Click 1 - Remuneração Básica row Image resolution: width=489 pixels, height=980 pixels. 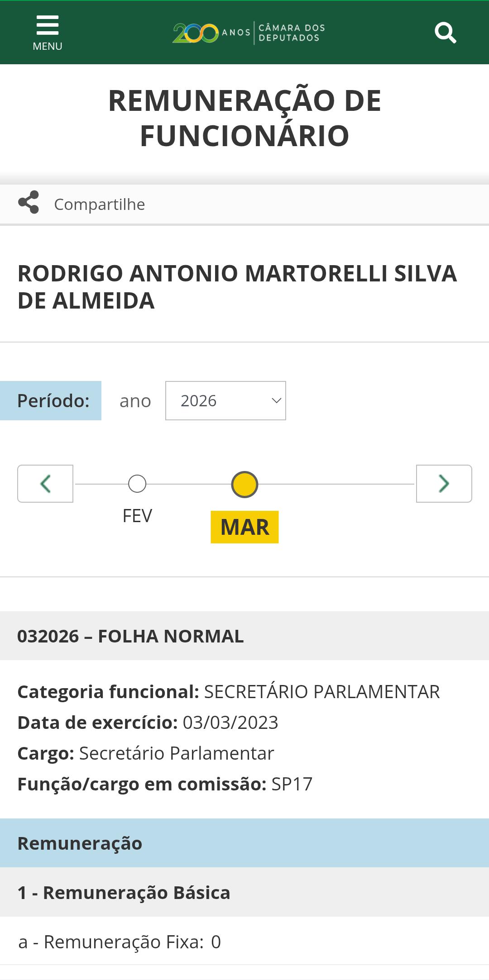click(x=124, y=893)
